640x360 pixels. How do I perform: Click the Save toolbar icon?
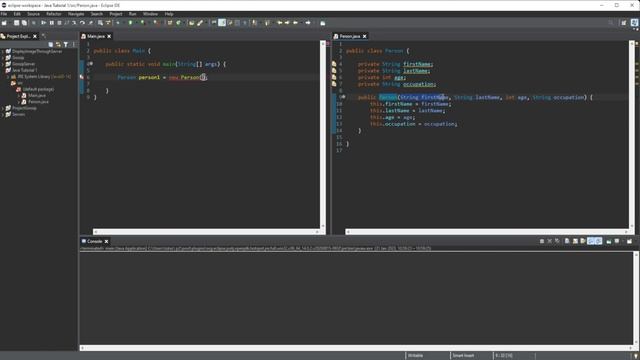[16, 23]
